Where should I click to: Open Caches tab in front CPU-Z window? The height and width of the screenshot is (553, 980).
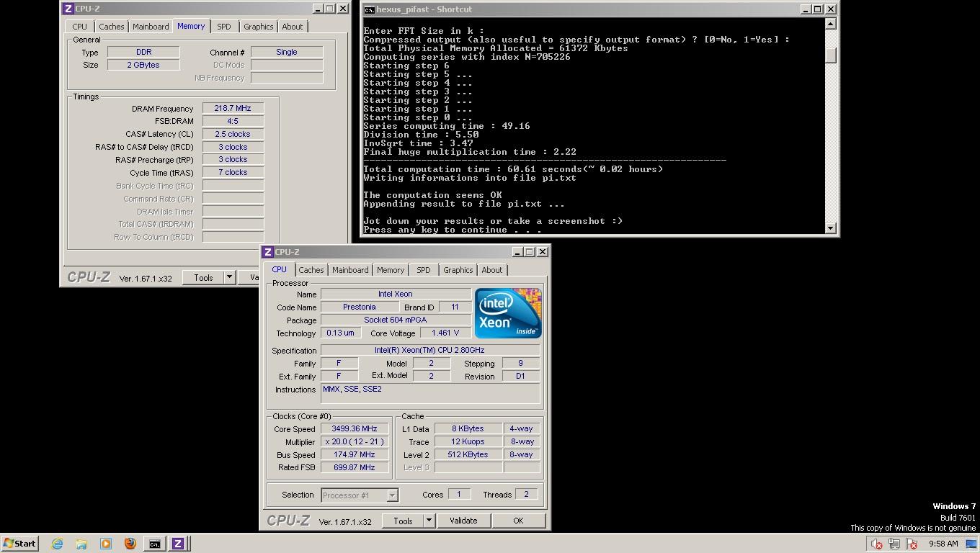coord(311,270)
